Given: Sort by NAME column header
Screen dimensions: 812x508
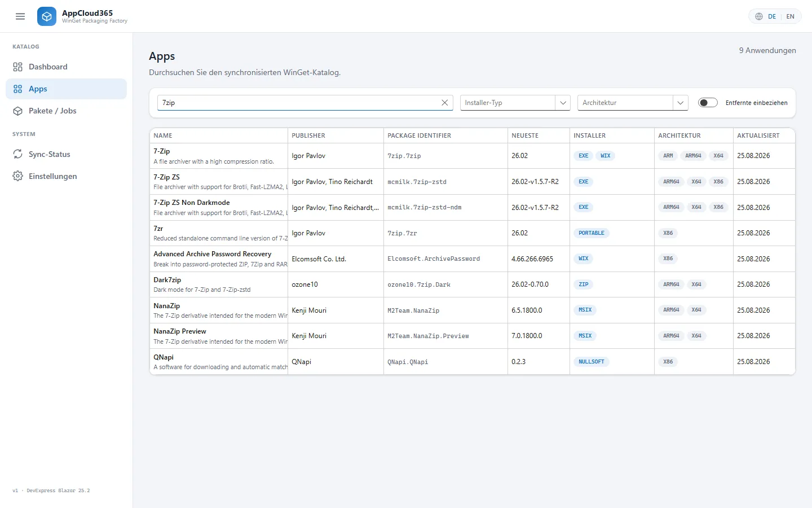Looking at the screenshot, I should click(x=219, y=135).
